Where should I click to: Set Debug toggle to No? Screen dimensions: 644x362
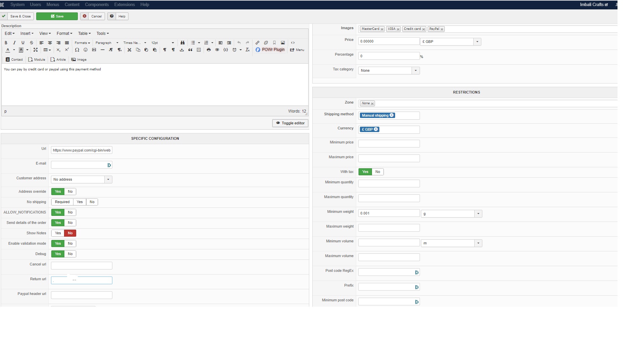(70, 254)
